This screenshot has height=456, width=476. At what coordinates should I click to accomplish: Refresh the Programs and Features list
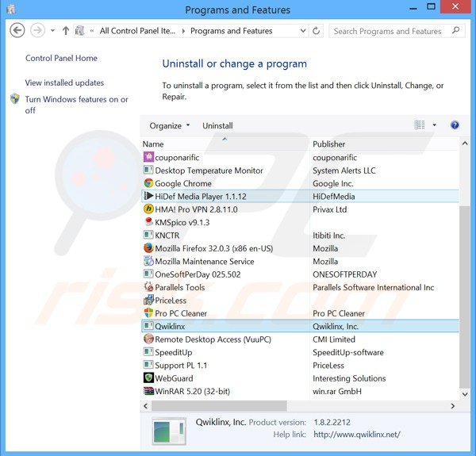point(316,31)
